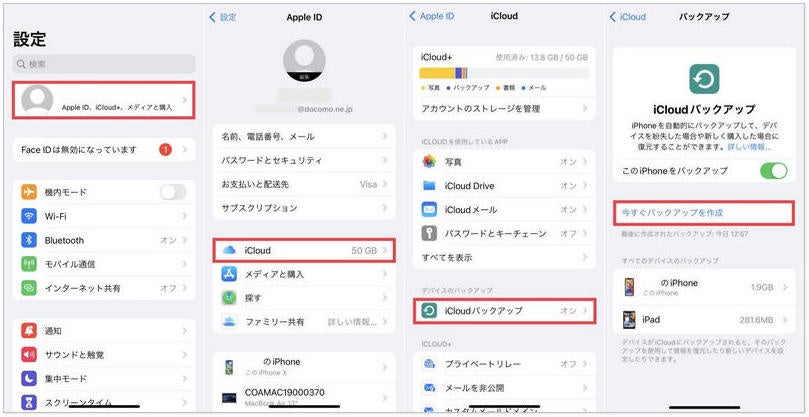Expand アカウントのストレージを管理 chevron
The image size is (809, 417).
585,109
